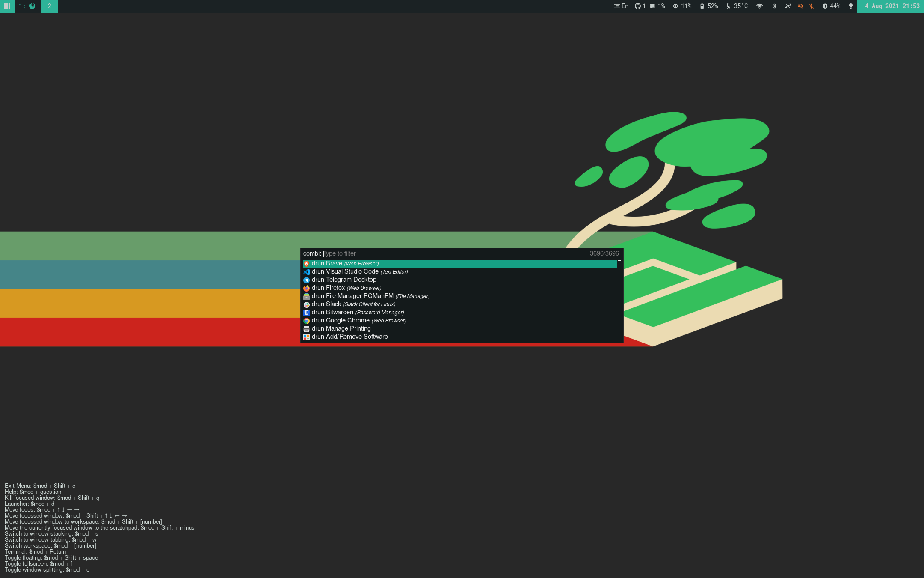Viewport: 924px width, 578px height.
Task: Click the screen brightness 44% indicator
Action: tap(831, 6)
